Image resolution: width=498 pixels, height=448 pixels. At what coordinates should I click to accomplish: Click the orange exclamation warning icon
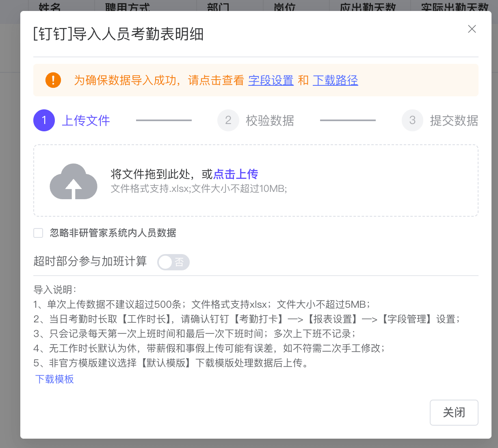point(53,80)
